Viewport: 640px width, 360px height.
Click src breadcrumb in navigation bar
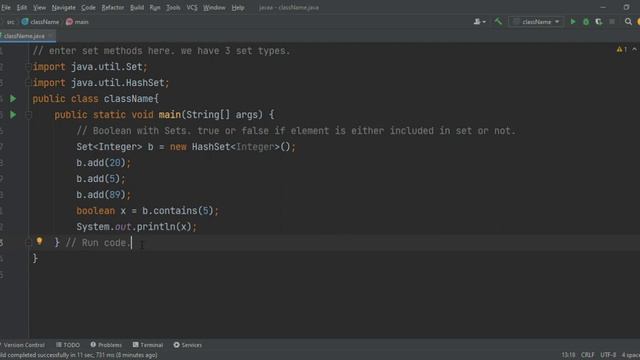click(11, 22)
